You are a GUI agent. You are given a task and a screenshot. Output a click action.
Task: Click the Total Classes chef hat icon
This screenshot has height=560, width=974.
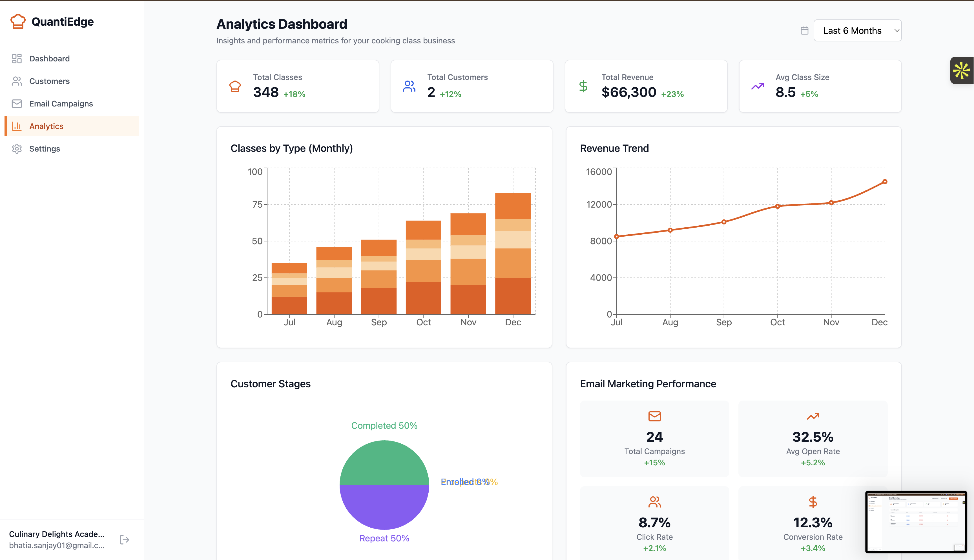pos(235,86)
